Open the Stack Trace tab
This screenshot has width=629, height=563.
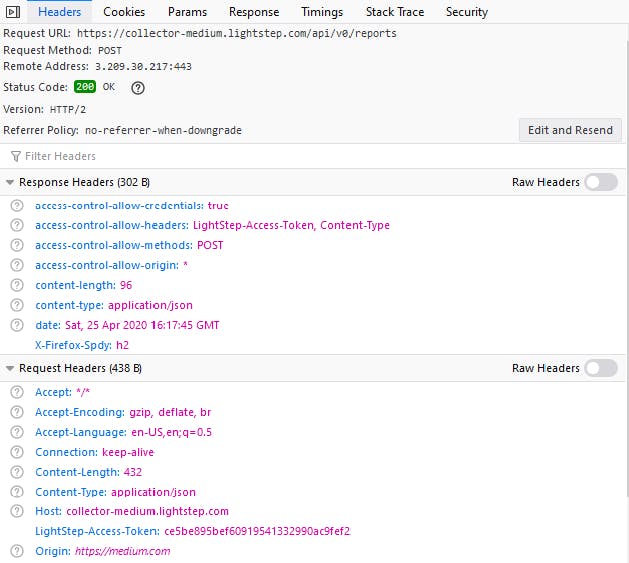coord(395,12)
